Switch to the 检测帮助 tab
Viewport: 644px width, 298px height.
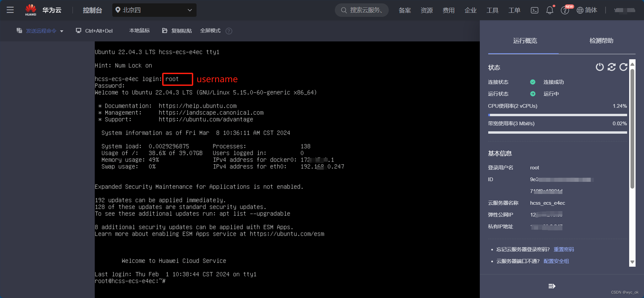[601, 41]
